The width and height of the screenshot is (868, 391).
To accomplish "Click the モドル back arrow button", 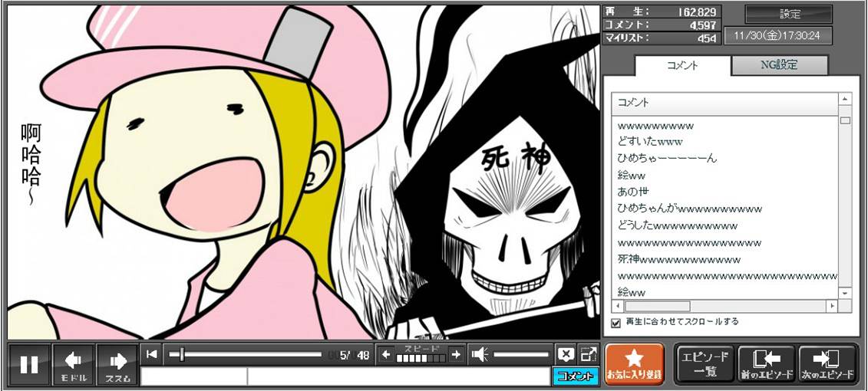I will [x=74, y=364].
